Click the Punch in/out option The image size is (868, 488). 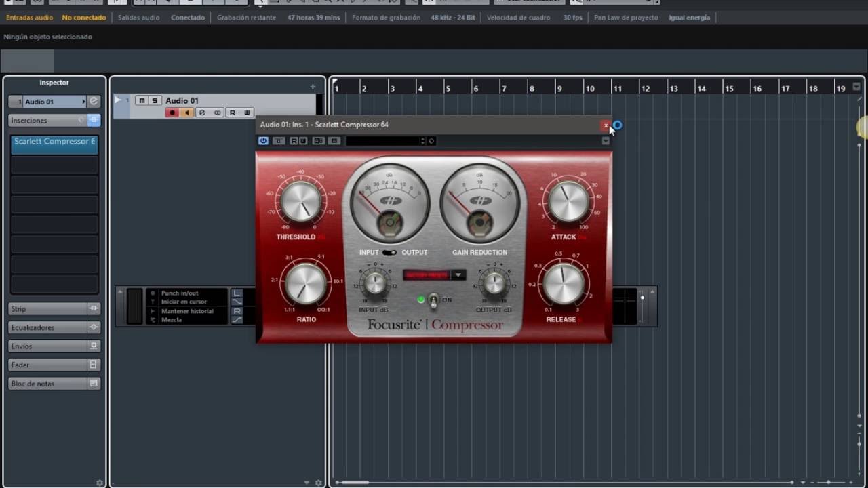point(180,293)
